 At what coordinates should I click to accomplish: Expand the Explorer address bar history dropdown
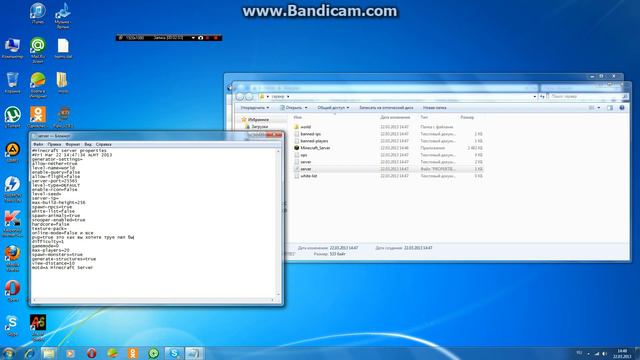click(535, 97)
